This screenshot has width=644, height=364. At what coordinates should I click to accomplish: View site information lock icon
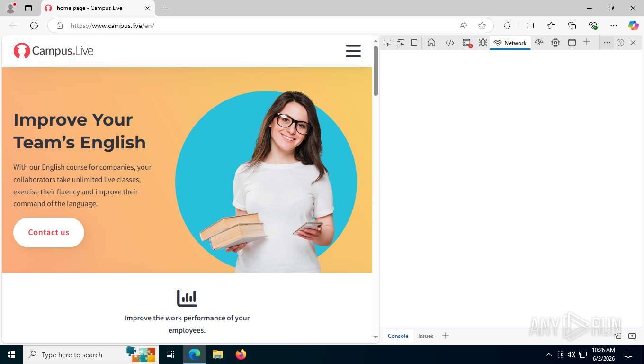click(60, 26)
